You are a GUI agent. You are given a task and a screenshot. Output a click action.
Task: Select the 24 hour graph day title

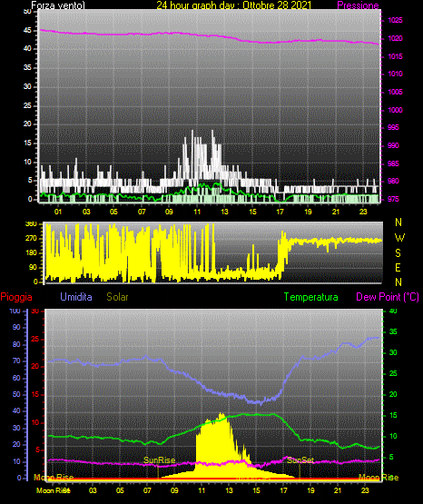pos(234,5)
